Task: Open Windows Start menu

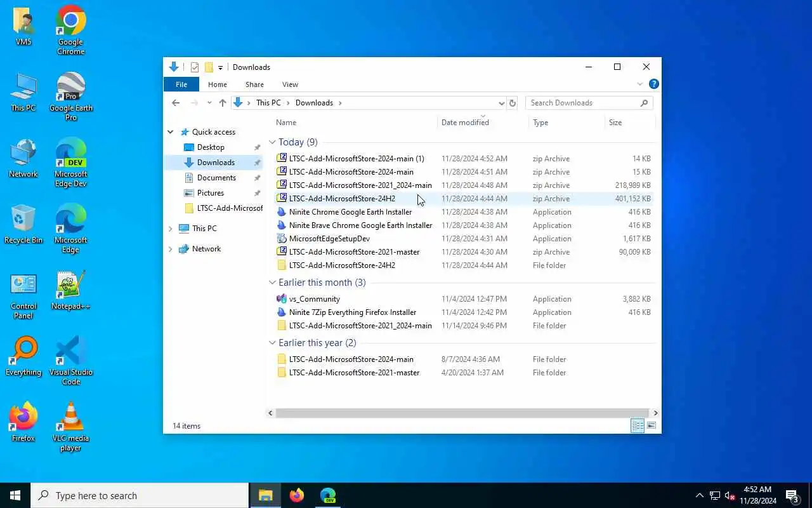Action: [15, 495]
